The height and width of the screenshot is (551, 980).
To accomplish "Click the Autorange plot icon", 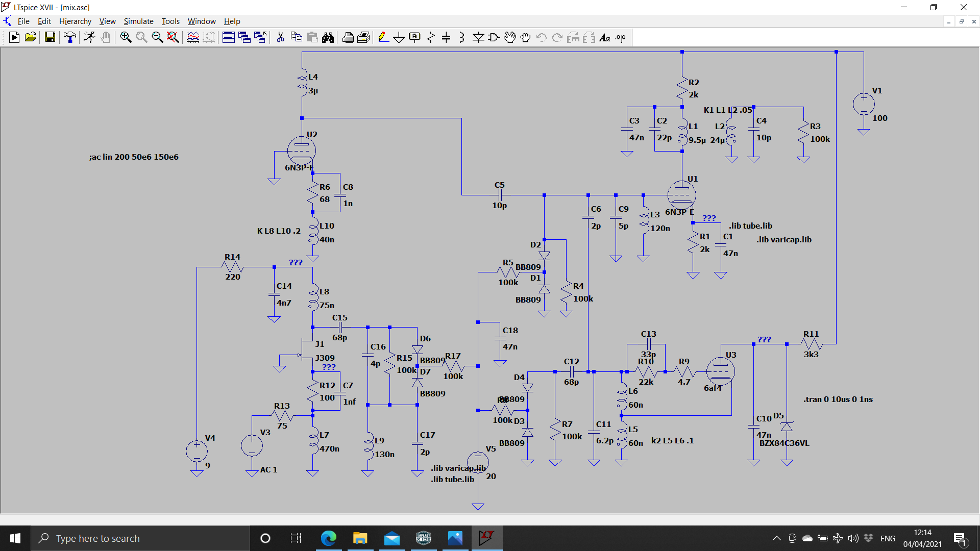I will coord(193,37).
